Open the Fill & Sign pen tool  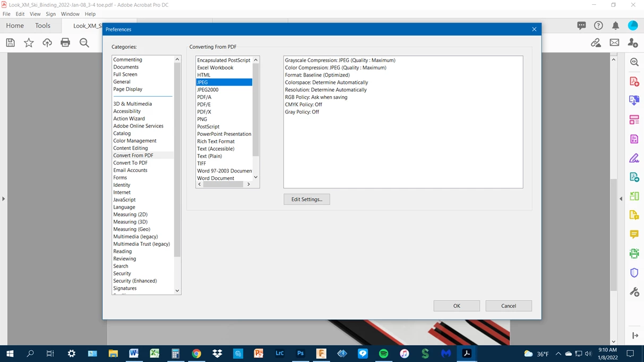(x=634, y=158)
